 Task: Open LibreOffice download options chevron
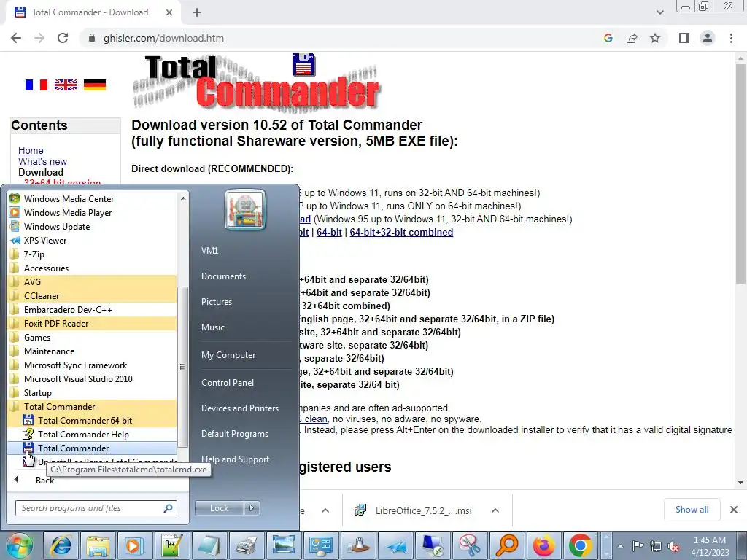(x=495, y=510)
